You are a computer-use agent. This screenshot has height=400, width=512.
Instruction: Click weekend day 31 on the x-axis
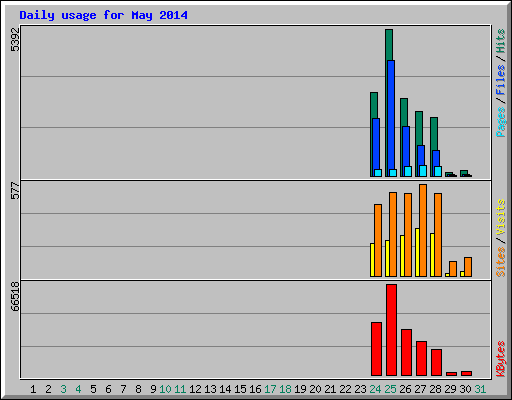(x=480, y=389)
